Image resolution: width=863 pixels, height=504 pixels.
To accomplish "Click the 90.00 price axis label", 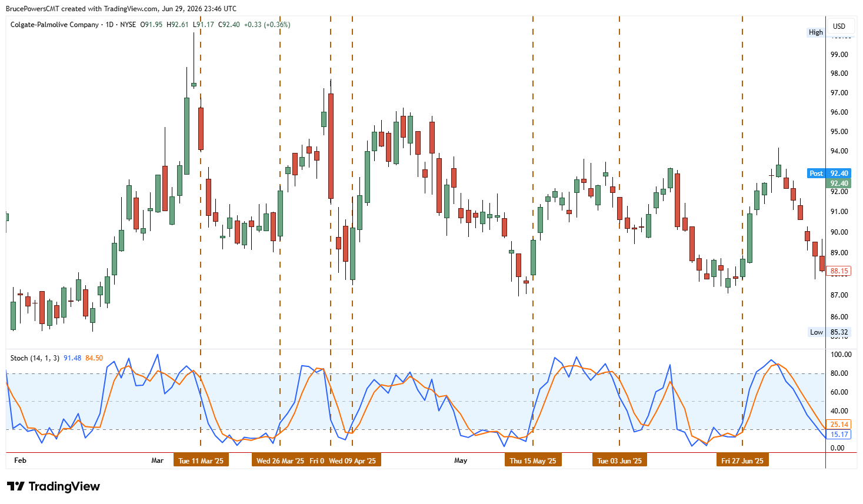I will [x=839, y=232].
